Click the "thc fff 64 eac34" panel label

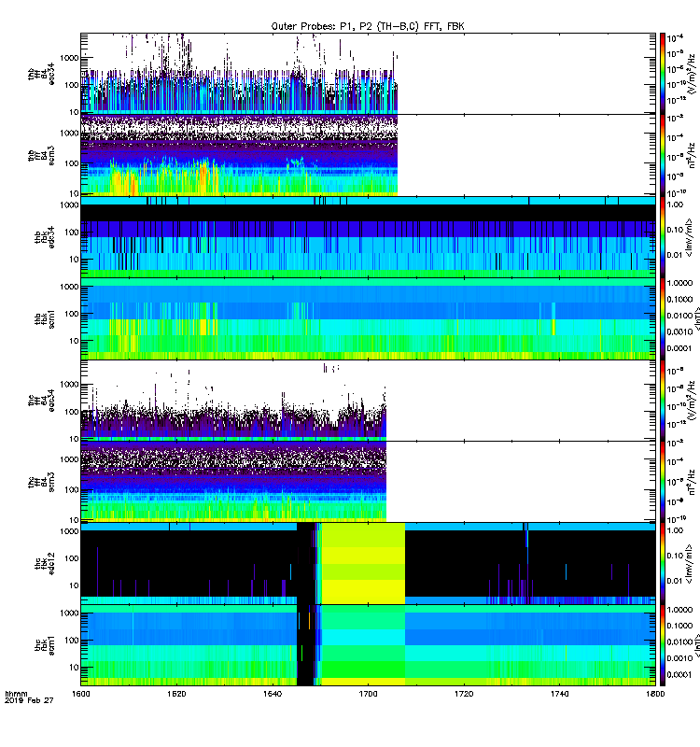pyautogui.click(x=41, y=401)
